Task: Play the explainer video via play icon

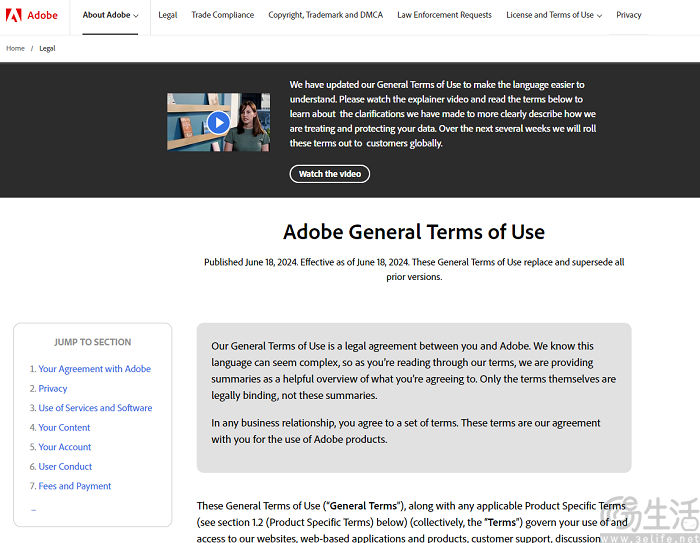Action: tap(218, 122)
